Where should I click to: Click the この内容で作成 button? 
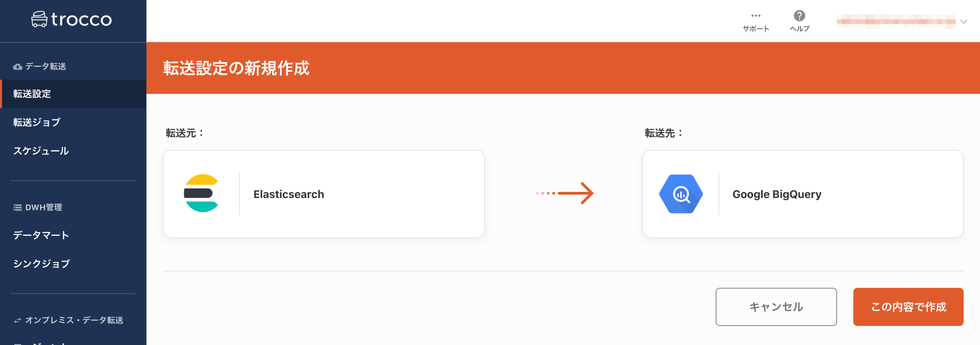[x=908, y=307]
